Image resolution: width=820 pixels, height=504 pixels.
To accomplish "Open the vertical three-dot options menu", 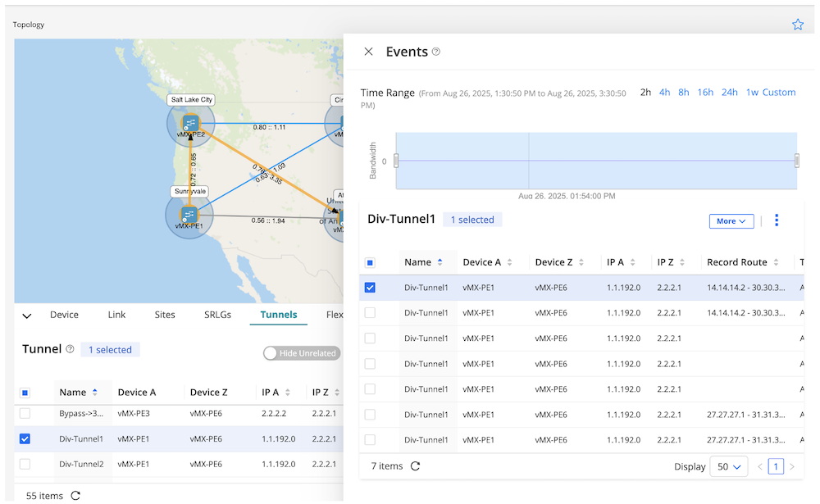I will click(x=777, y=220).
